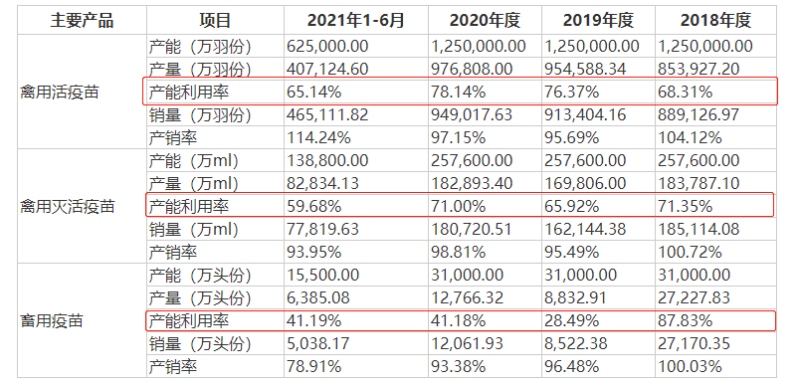Select the 产量（万羽份） row label

pyautogui.click(x=200, y=69)
